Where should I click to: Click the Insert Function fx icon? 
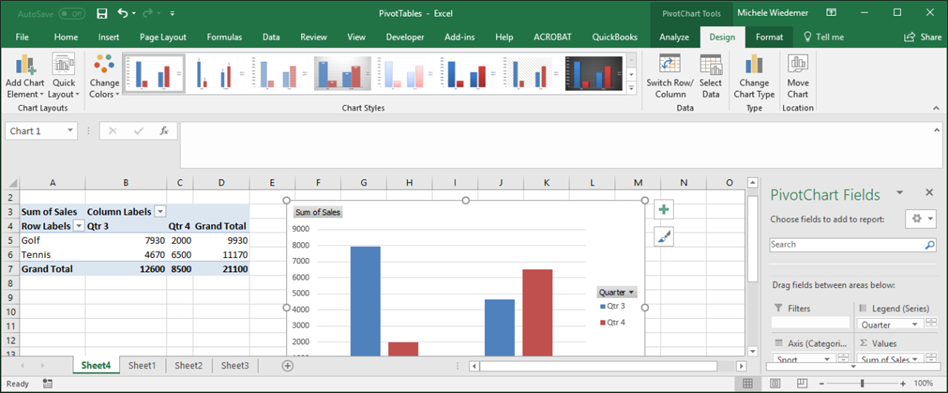click(x=164, y=131)
